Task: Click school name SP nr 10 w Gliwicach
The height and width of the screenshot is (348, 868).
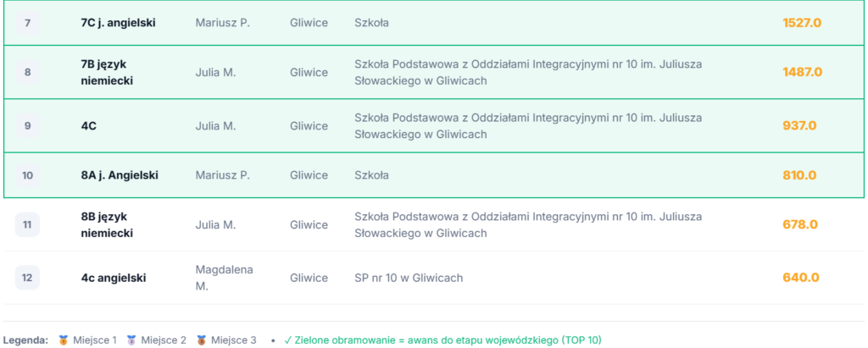Action: [409, 278]
